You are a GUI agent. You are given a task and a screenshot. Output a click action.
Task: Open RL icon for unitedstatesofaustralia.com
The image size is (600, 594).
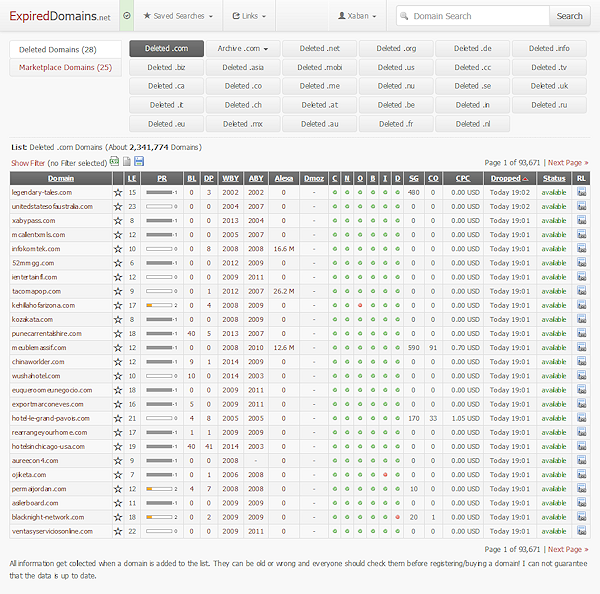pyautogui.click(x=581, y=206)
